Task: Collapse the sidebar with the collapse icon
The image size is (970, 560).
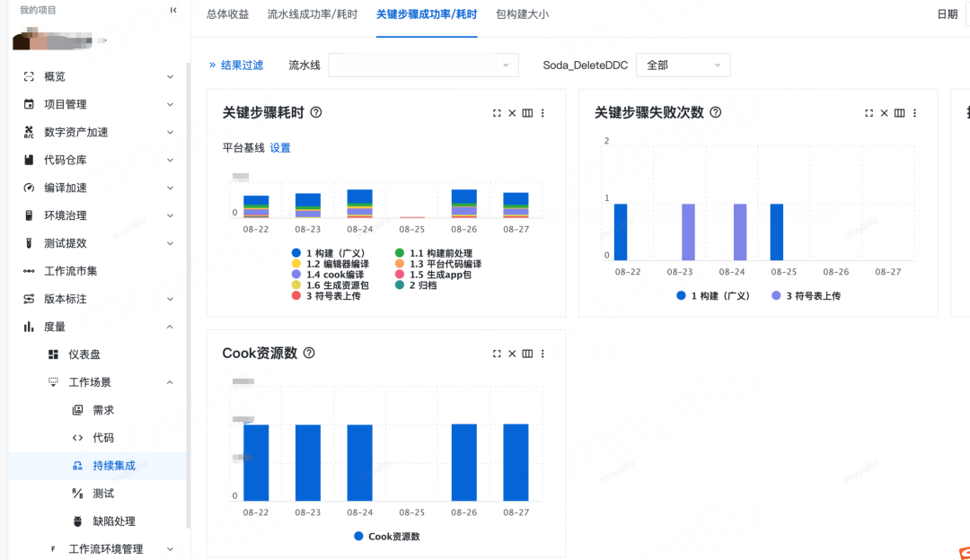Action: (173, 10)
